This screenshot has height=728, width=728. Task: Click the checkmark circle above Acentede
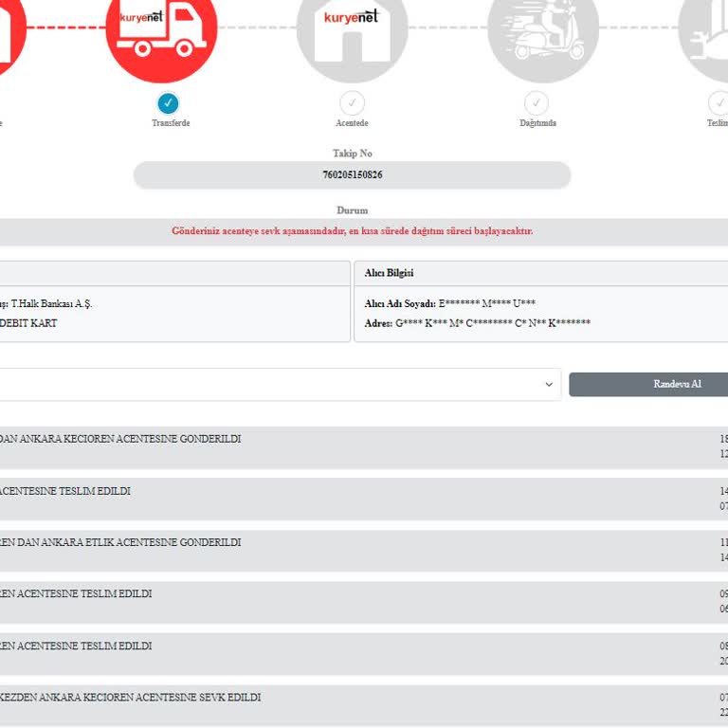coord(352,103)
